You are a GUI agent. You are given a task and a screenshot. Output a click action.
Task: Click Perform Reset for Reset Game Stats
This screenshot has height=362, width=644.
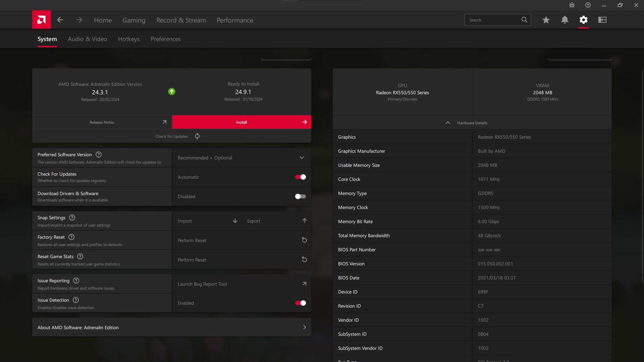192,260
